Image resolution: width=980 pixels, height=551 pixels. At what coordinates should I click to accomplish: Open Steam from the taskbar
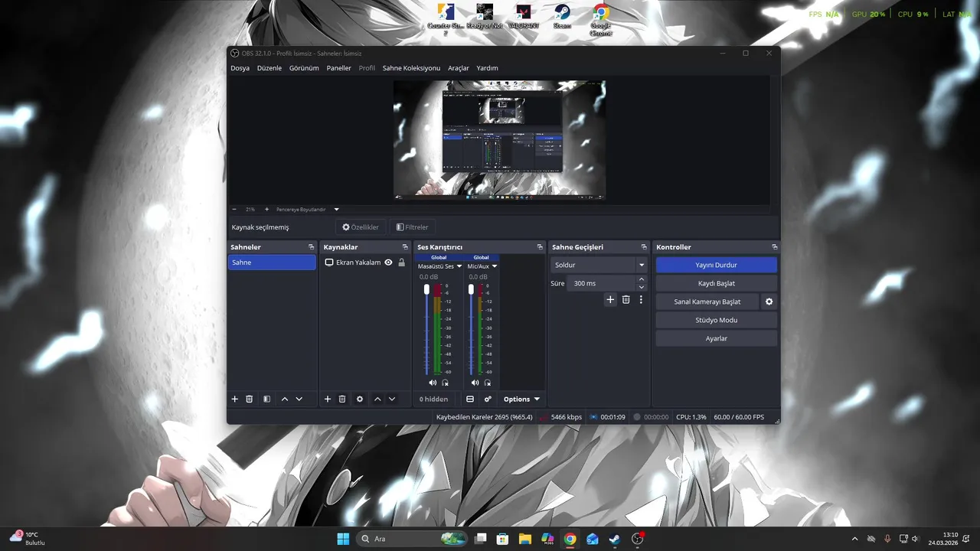(615, 539)
